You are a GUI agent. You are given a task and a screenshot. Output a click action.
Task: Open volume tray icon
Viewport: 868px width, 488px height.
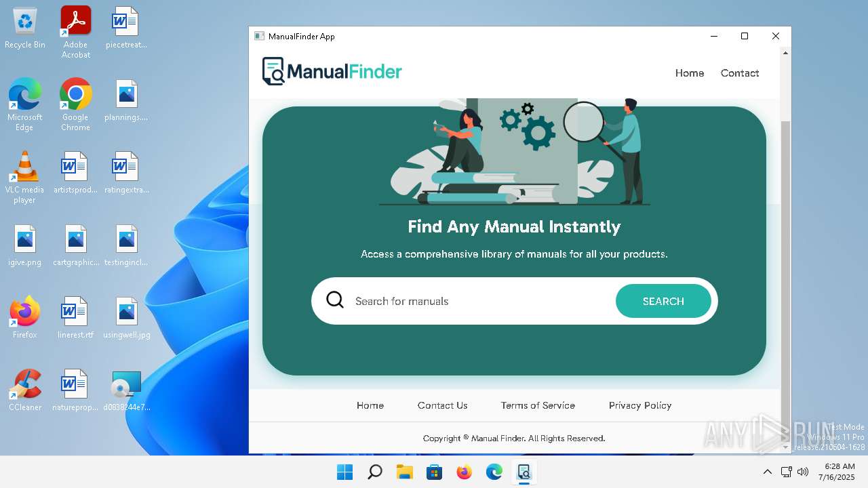coord(803,472)
